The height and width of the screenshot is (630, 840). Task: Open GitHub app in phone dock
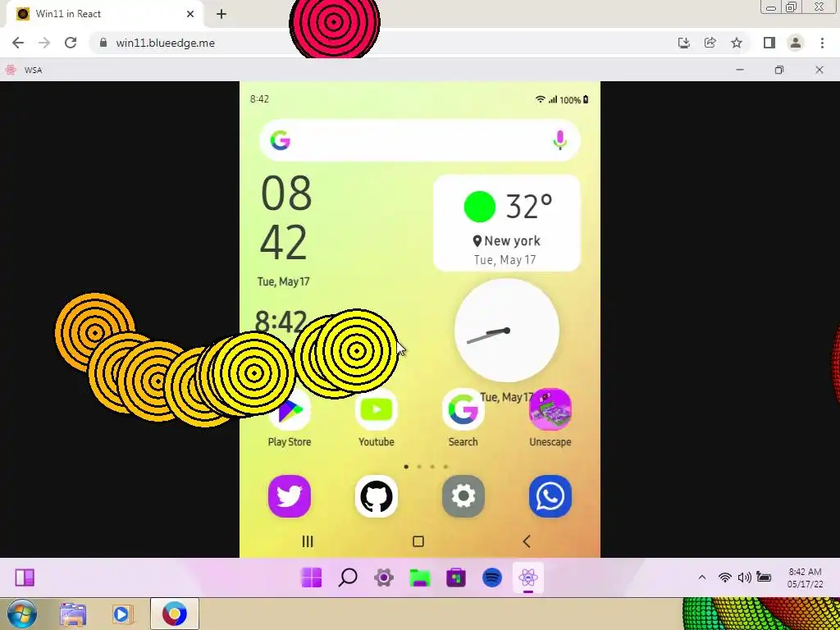coord(376,496)
